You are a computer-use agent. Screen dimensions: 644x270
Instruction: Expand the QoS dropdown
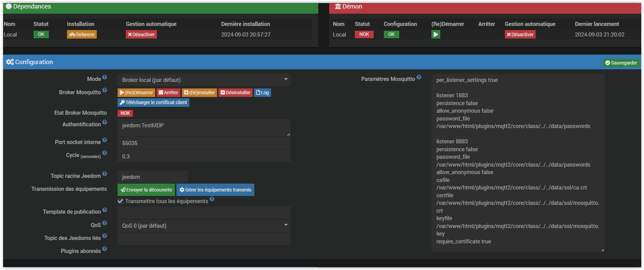point(204,226)
